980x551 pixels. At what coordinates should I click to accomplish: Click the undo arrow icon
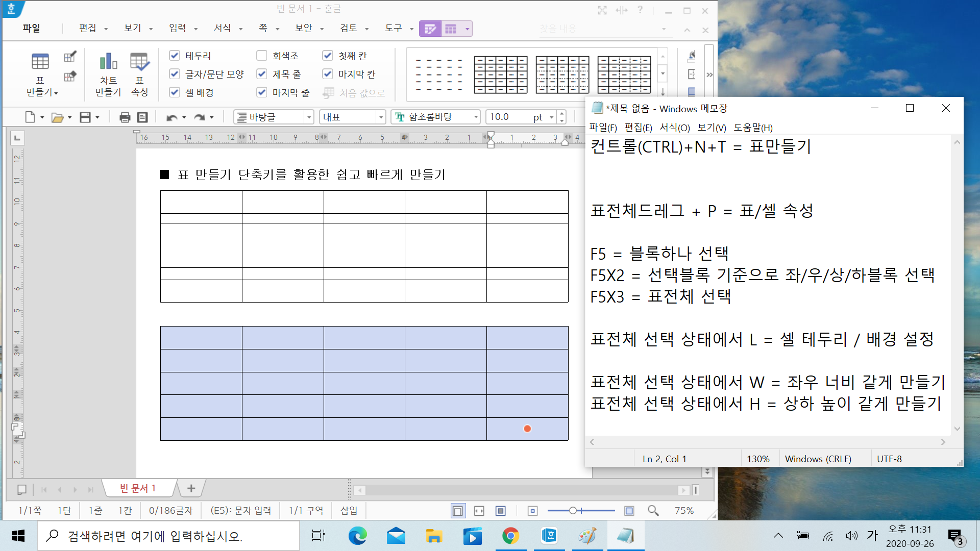(x=171, y=117)
